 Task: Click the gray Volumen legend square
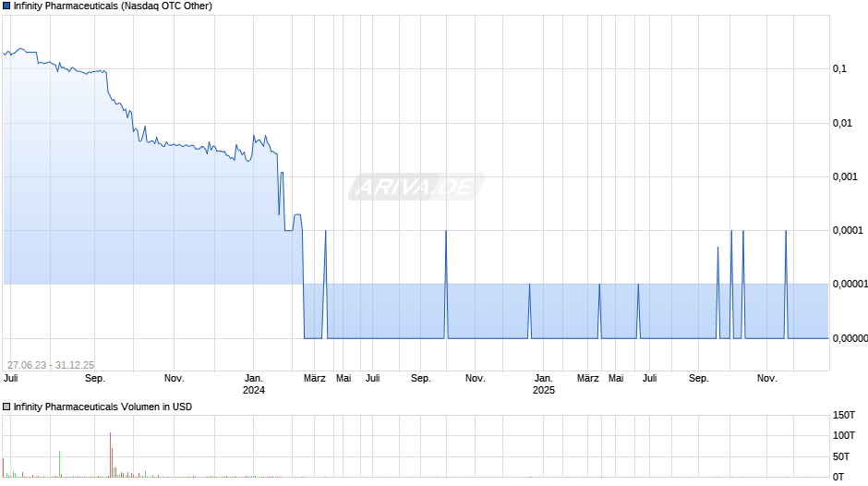[6, 407]
